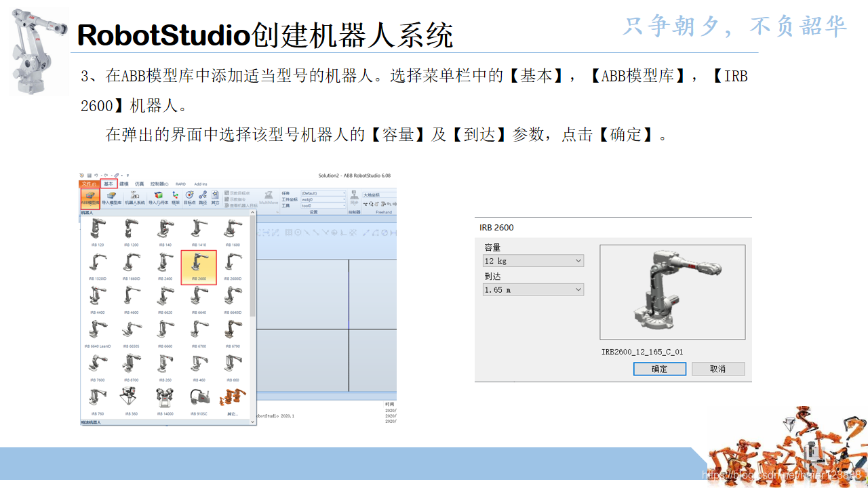Screen dimensions: 868x488
Task: Open the 仿真 simulation tab
Action: 139,184
